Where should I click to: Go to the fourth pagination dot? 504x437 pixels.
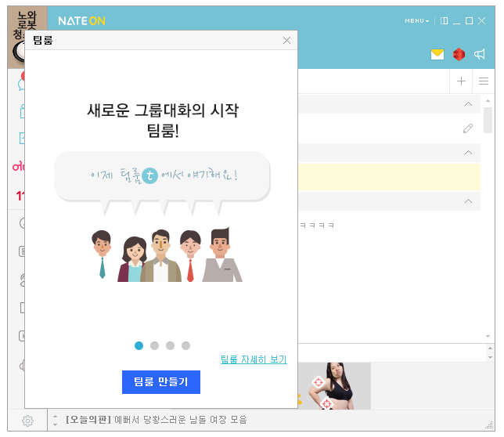185,345
